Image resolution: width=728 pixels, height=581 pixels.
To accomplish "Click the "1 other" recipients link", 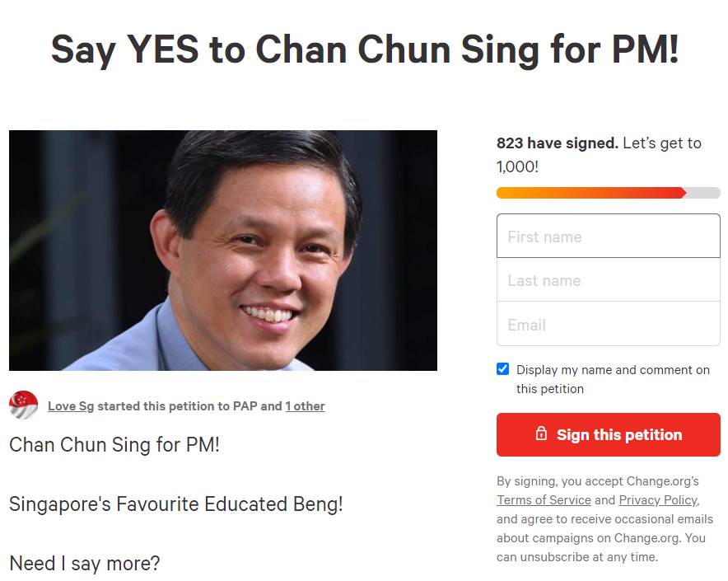I will (305, 406).
